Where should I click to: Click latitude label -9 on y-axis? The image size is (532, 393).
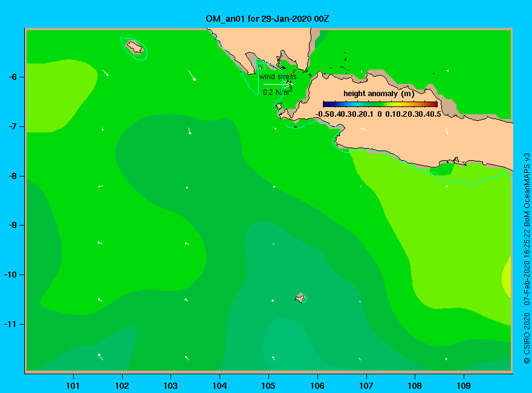pyautogui.click(x=13, y=226)
